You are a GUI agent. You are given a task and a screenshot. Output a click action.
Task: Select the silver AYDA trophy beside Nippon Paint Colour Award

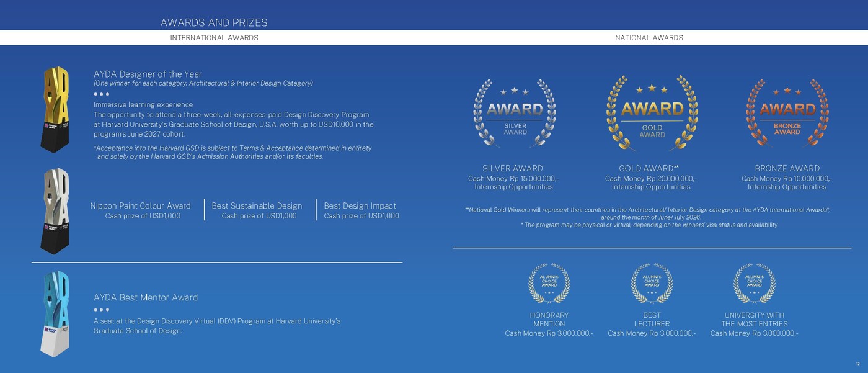56,212
